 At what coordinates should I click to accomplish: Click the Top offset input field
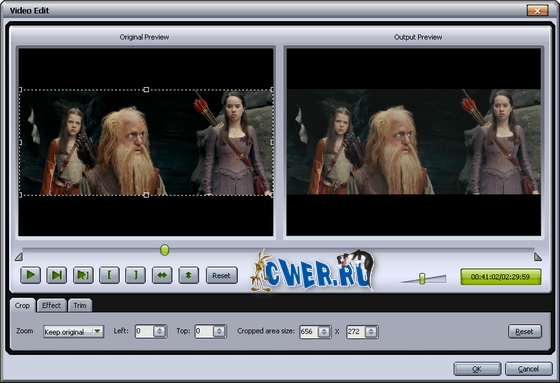pyautogui.click(x=204, y=332)
